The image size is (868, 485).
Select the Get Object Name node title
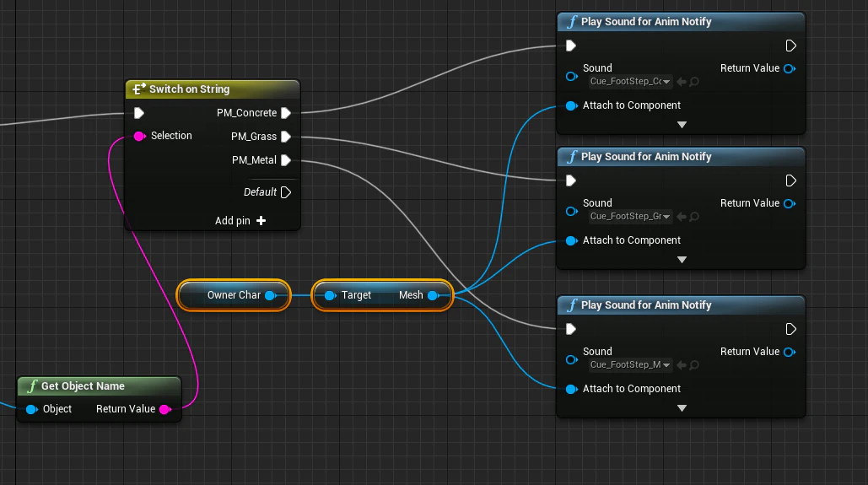[x=83, y=386]
